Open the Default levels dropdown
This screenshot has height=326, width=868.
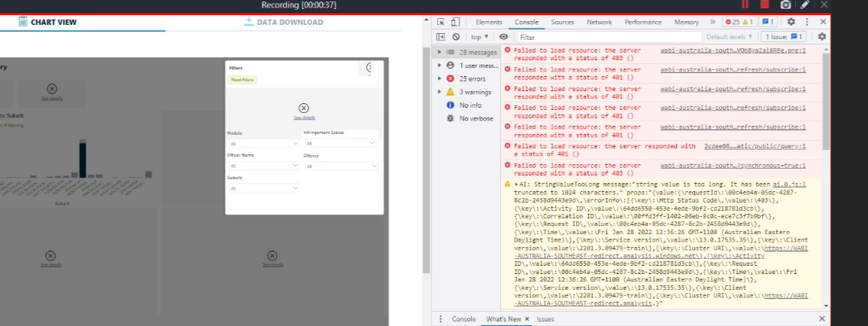[730, 37]
